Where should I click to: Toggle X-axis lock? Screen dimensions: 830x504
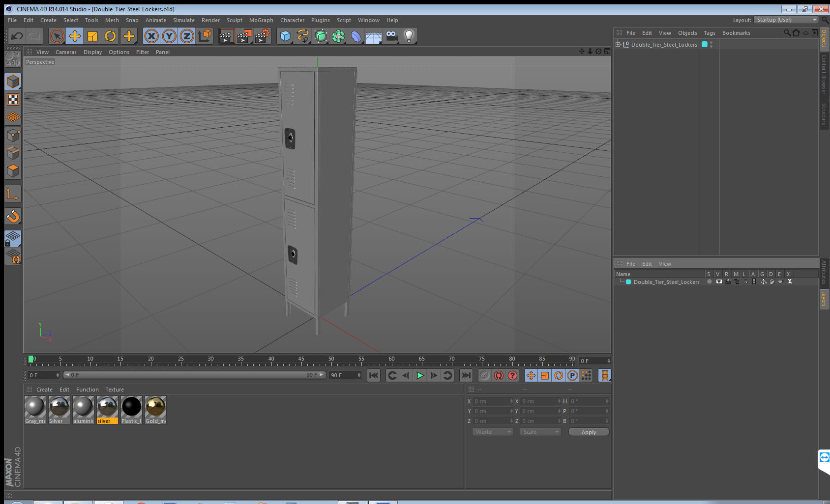151,36
